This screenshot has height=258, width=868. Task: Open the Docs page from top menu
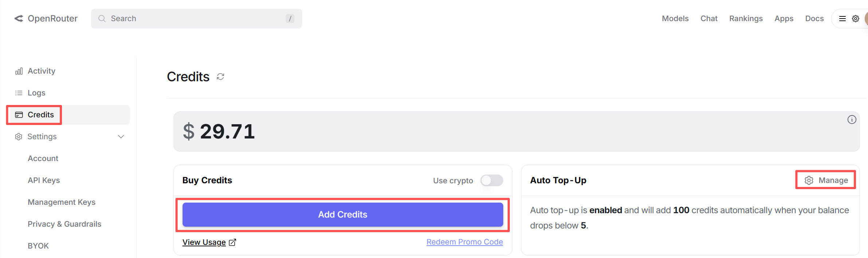point(814,18)
